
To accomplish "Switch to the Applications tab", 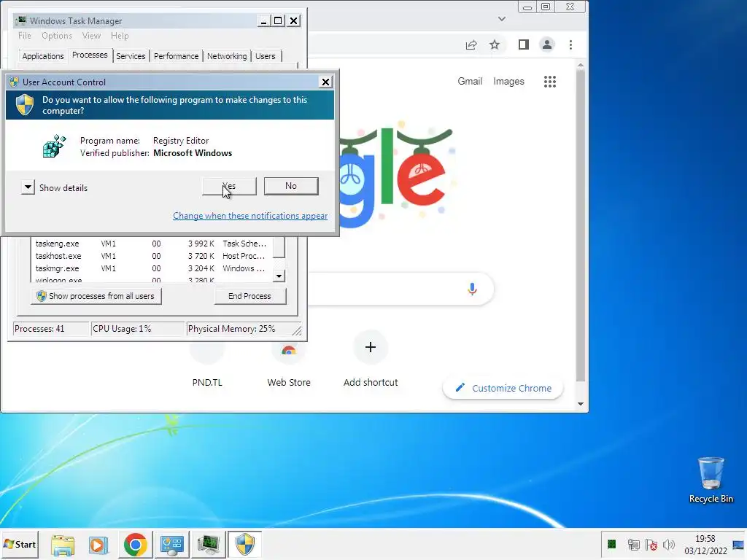I will click(x=43, y=56).
